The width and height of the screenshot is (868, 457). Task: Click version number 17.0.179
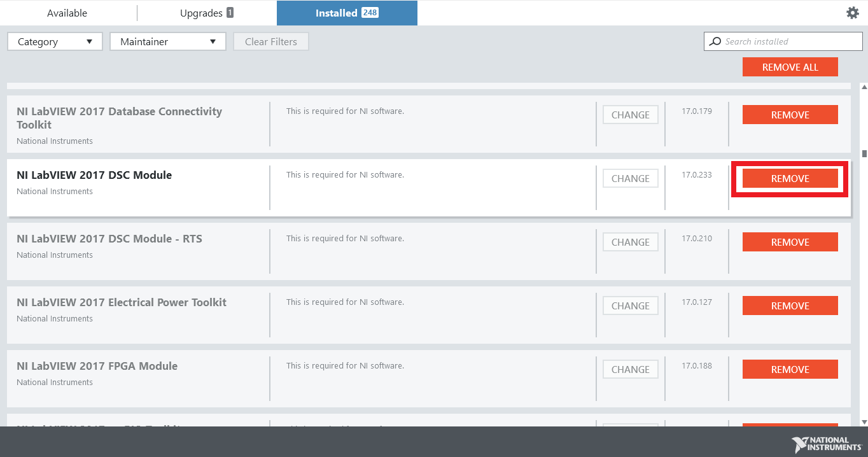[x=697, y=111]
